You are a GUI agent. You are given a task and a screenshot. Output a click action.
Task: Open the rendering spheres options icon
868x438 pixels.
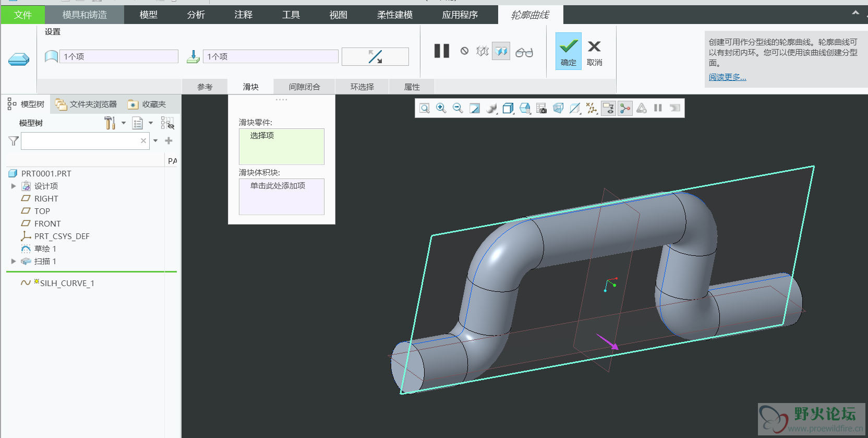pyautogui.click(x=491, y=108)
